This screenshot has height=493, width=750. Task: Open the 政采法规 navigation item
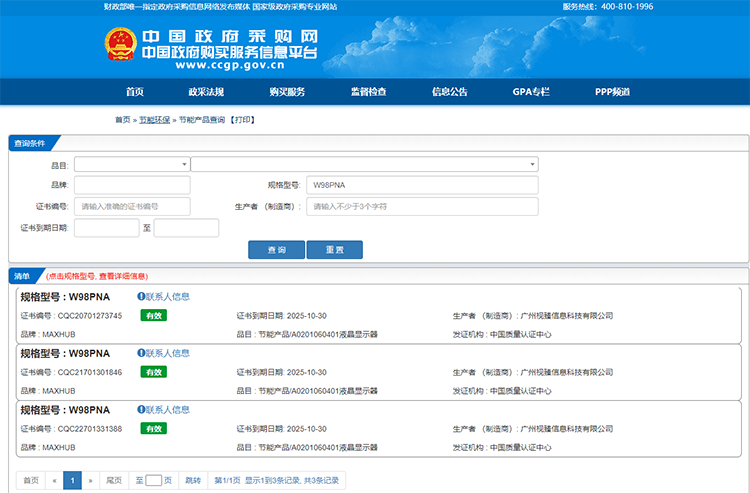pyautogui.click(x=206, y=92)
